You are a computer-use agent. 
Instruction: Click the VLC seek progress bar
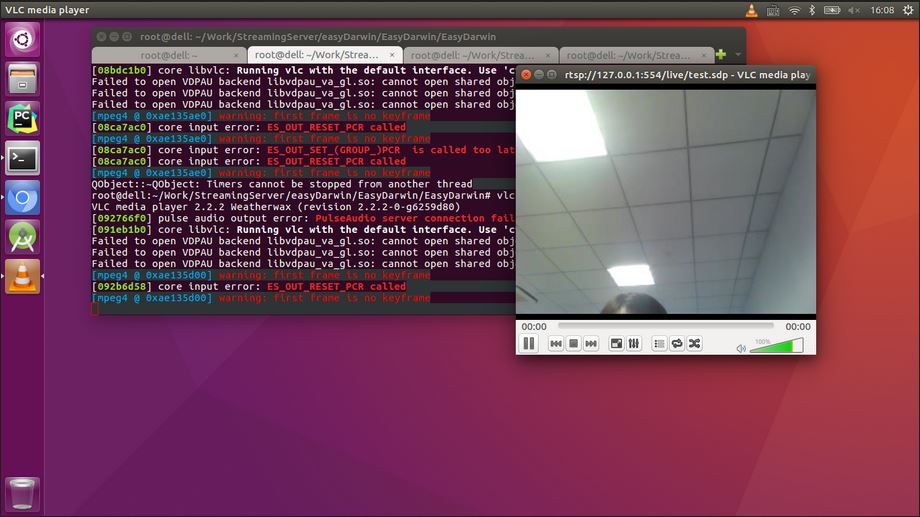click(665, 325)
